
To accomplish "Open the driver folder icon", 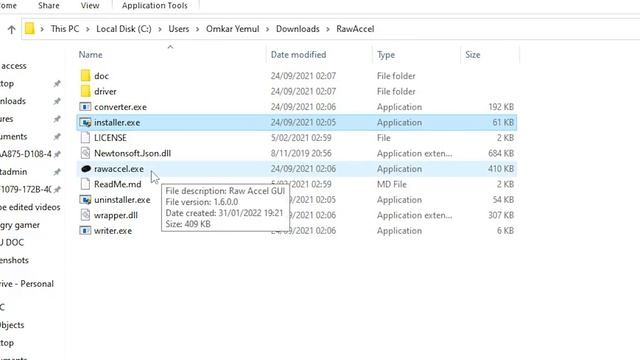I will 85,91.
